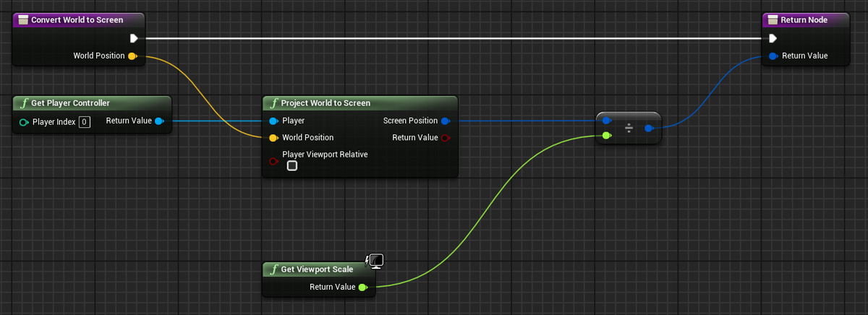The image size is (868, 315).
Task: Select the Convert World to Screen node title
Action: (x=77, y=20)
